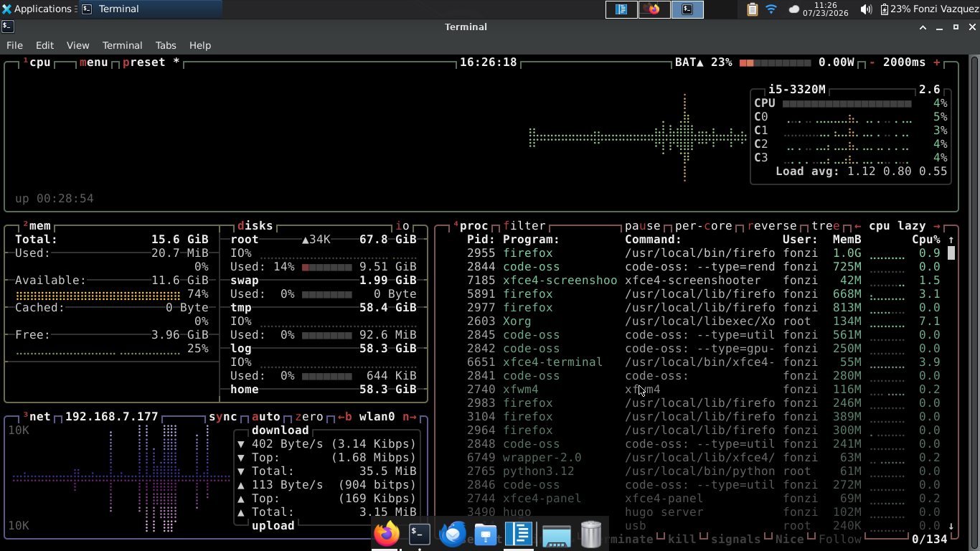Toggle io mode in disks panel
The height and width of the screenshot is (551, 980).
(402, 226)
